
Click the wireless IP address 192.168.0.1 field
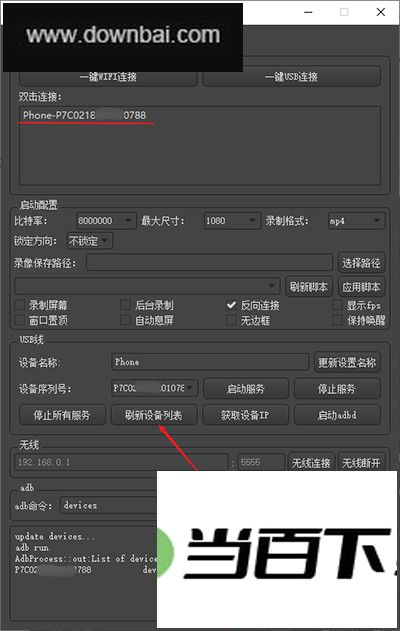click(x=122, y=462)
